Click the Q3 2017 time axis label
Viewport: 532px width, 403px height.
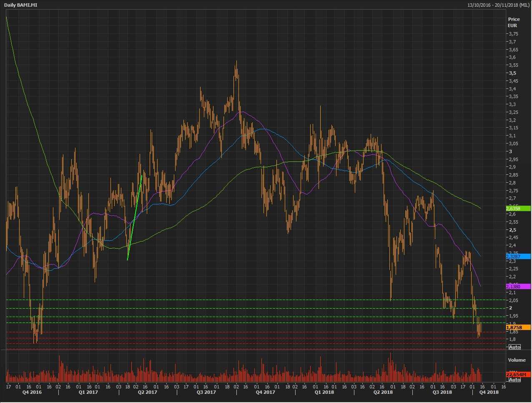[206, 392]
